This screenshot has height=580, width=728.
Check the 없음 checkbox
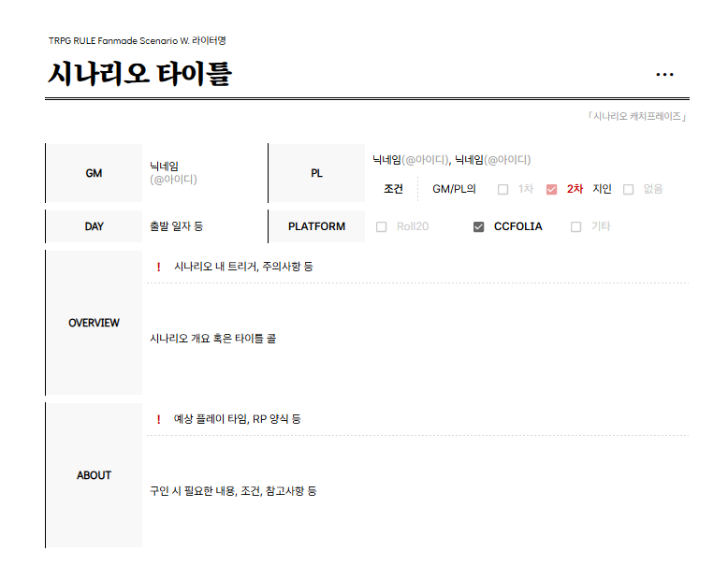tap(628, 189)
